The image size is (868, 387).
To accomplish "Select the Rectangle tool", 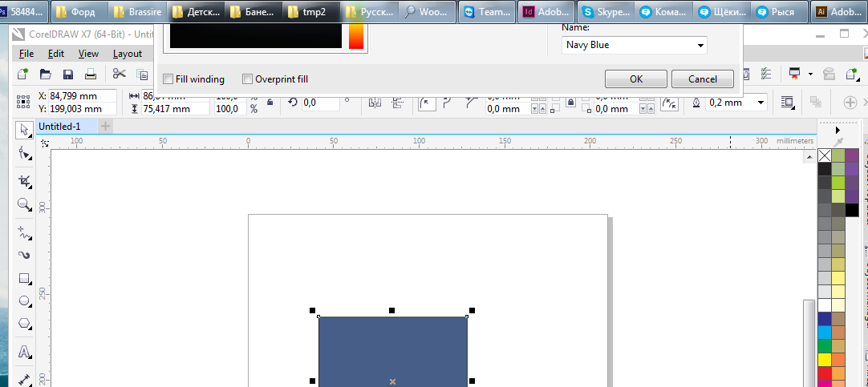I will coord(24,279).
